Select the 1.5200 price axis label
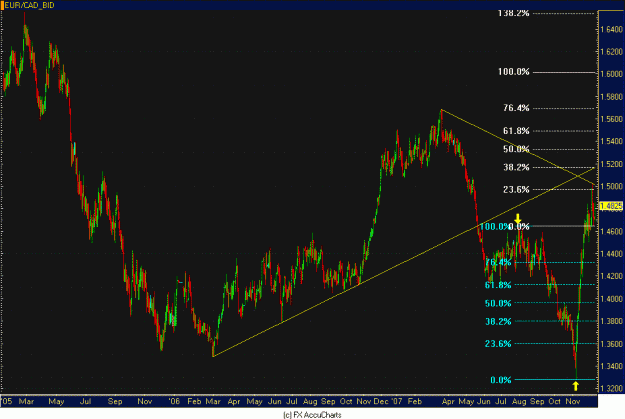 pyautogui.click(x=611, y=164)
